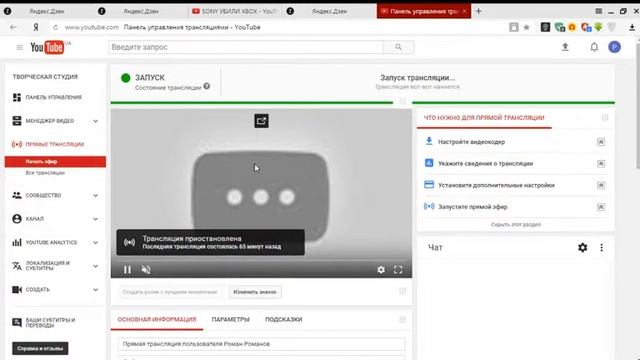Click the green download arrow extension icon
This screenshot has height=360, width=640.
pyautogui.click(x=598, y=27)
